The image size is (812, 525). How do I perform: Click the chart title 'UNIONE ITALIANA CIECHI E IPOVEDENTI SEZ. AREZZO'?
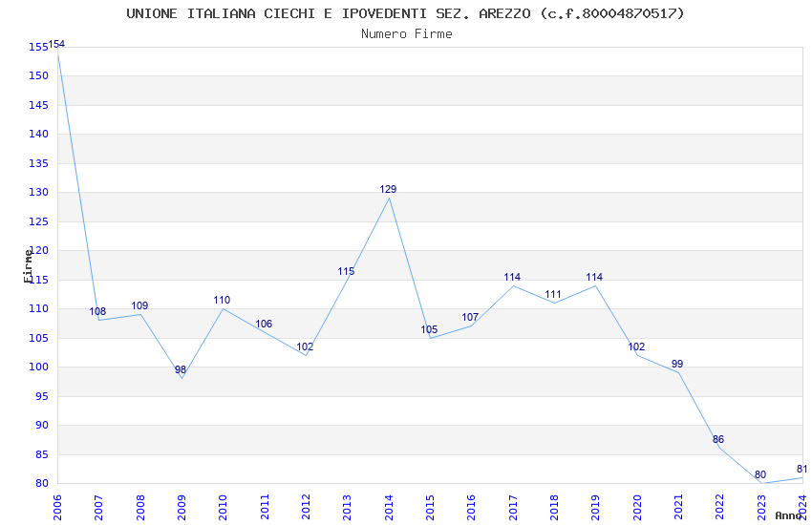pos(329,13)
